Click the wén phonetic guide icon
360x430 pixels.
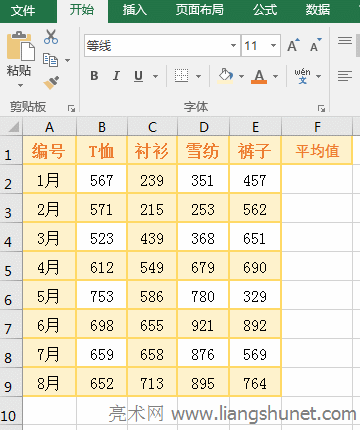pyautogui.click(x=302, y=76)
